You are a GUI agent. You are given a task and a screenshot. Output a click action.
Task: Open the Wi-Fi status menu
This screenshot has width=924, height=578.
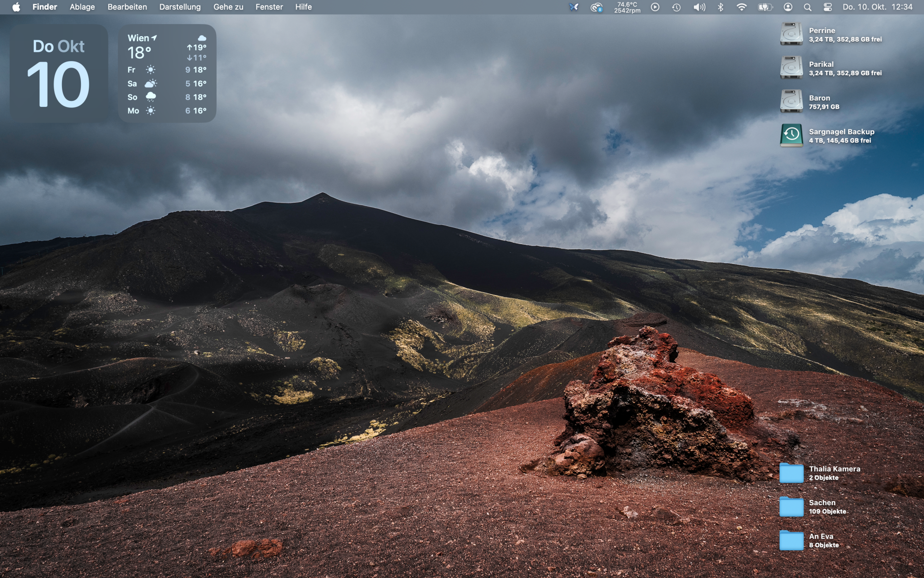click(x=741, y=7)
